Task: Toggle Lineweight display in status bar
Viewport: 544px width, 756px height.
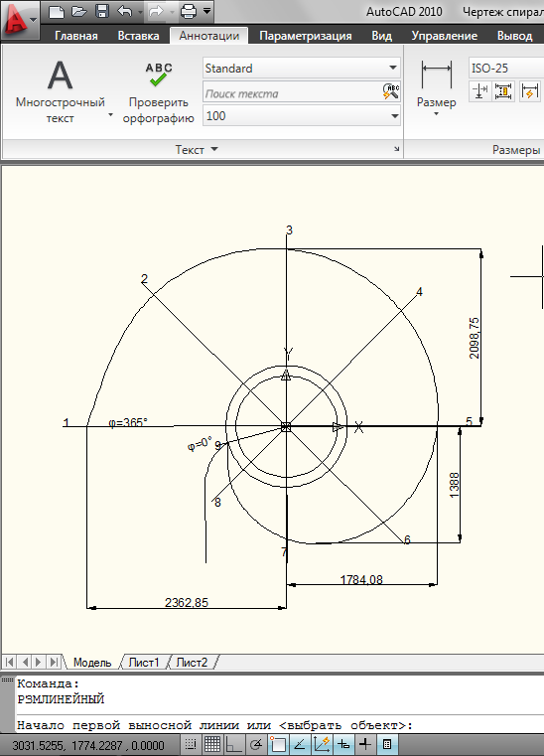Action: 365,745
